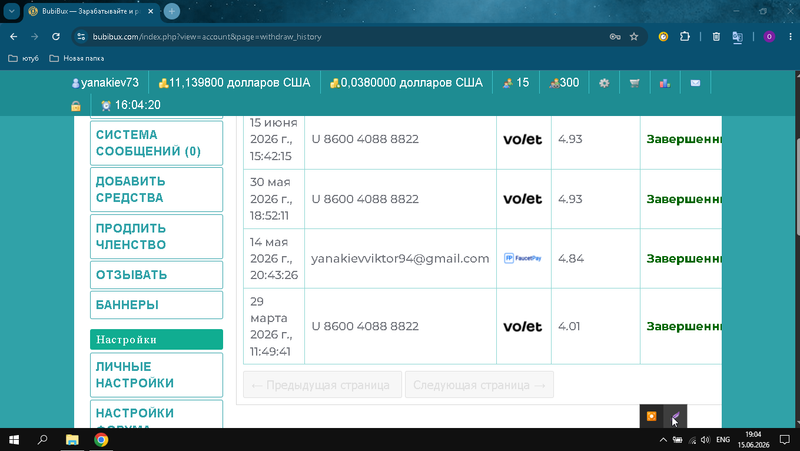Viewport: 800px width, 451px height.
Task: Bookmark this page with the star icon
Action: pyautogui.click(x=634, y=37)
